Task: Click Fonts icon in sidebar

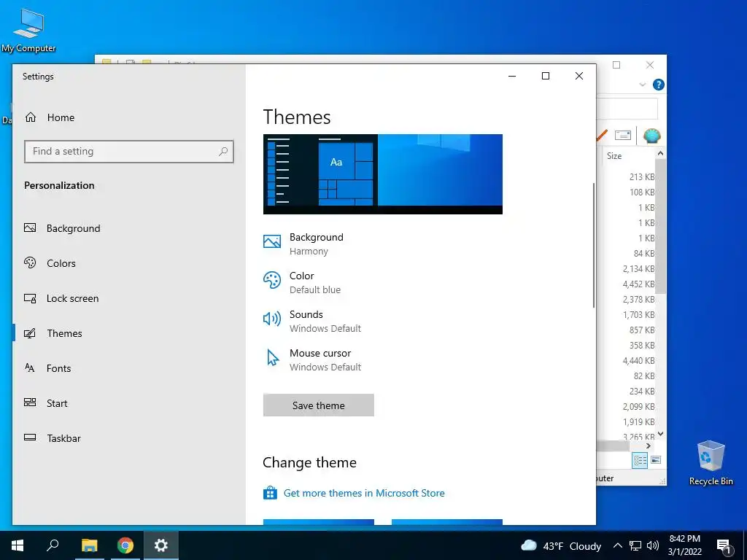Action: 29,367
